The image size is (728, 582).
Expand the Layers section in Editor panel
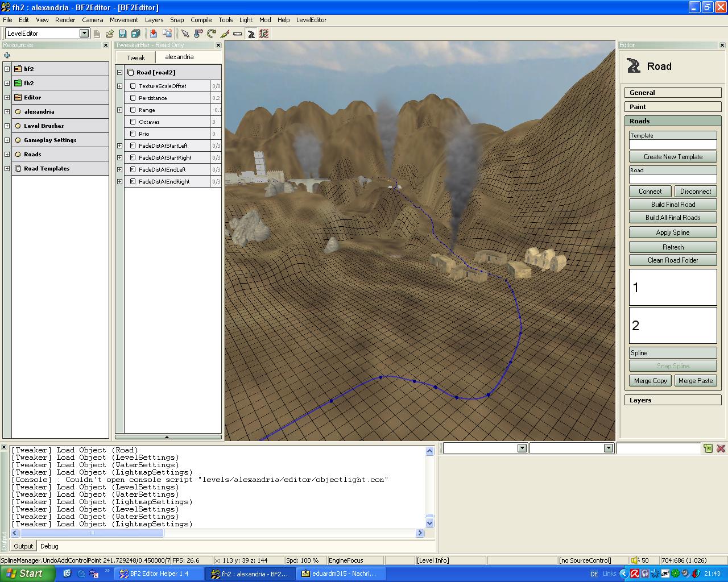[673, 400]
